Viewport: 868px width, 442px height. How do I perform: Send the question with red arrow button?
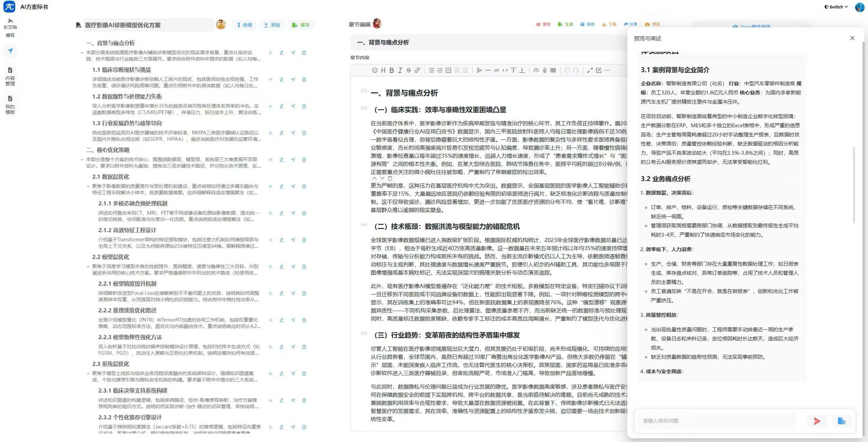817,421
